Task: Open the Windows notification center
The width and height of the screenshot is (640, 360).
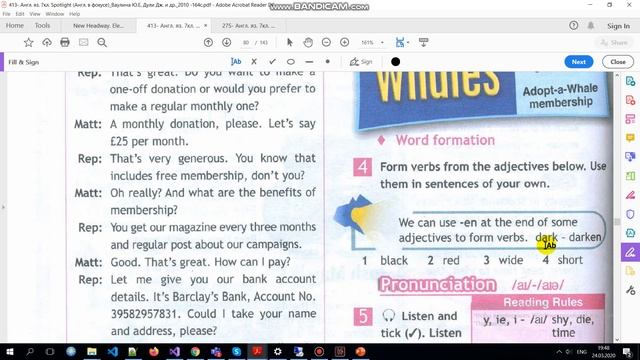Action: point(627,352)
